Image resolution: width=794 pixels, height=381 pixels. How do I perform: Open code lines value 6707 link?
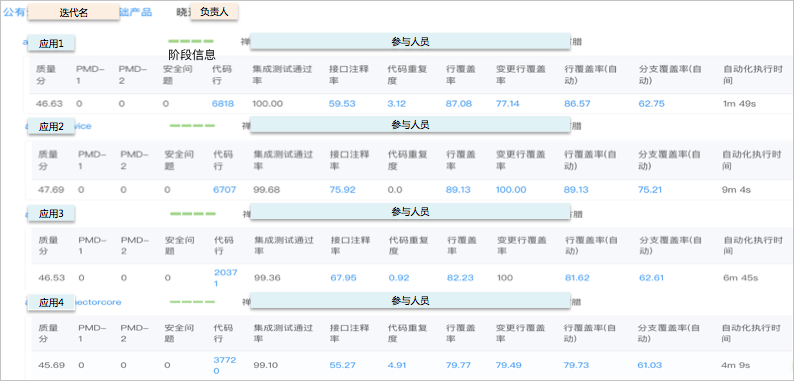pyautogui.click(x=225, y=190)
